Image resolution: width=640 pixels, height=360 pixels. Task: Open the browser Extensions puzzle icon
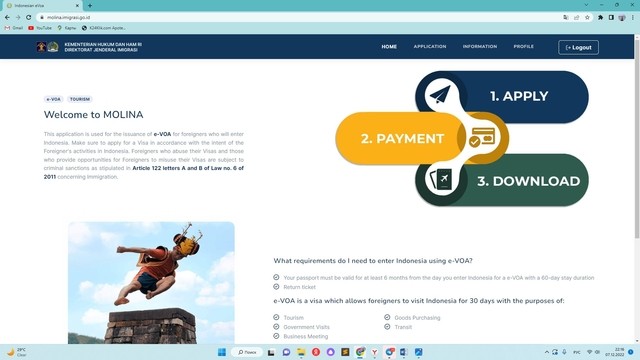click(x=600, y=18)
